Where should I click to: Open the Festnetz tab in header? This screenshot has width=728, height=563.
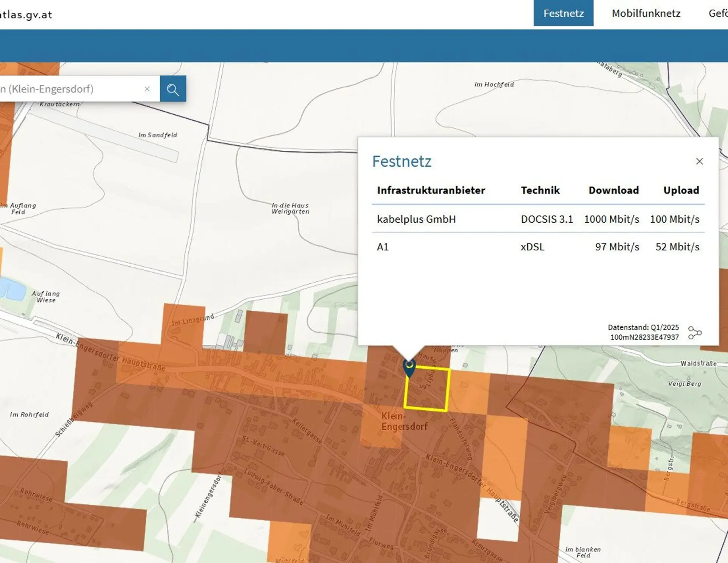[x=563, y=13]
